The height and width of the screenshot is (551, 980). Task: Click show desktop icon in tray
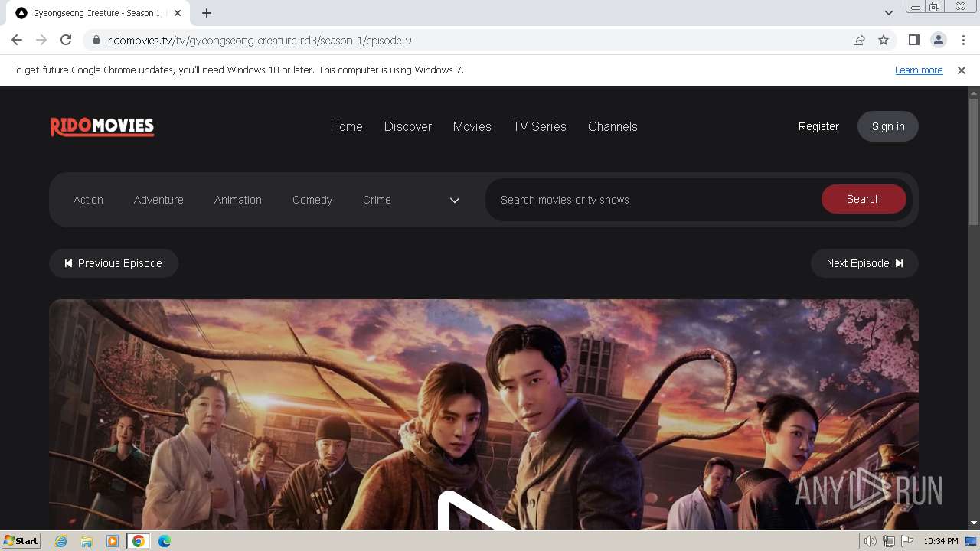pyautogui.click(x=972, y=541)
